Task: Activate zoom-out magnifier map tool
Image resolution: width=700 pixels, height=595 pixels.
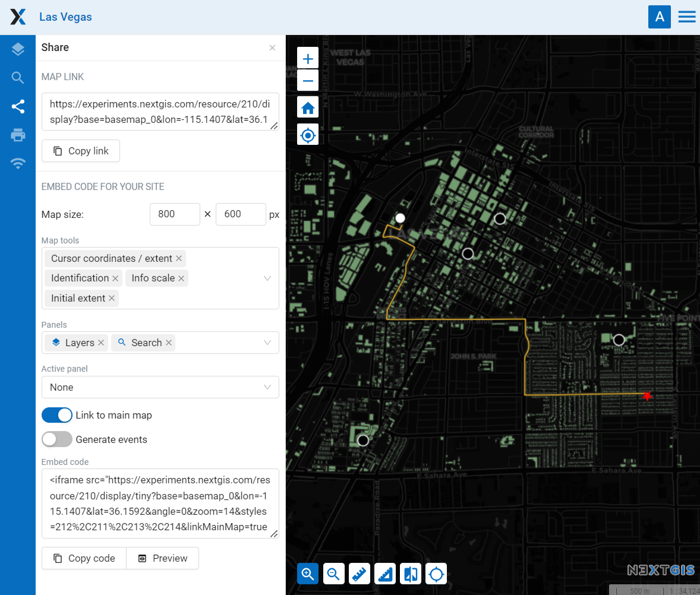Action: pos(333,574)
